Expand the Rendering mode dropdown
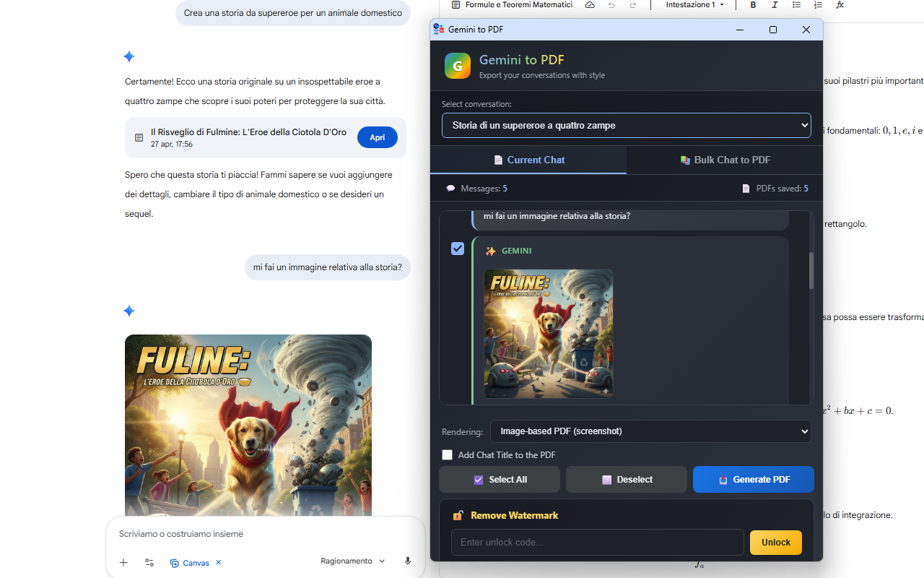Image resolution: width=924 pixels, height=578 pixels. [650, 431]
